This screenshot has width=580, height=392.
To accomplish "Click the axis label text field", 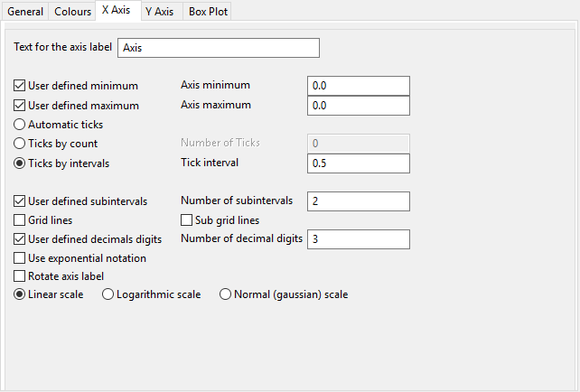I will [x=219, y=48].
